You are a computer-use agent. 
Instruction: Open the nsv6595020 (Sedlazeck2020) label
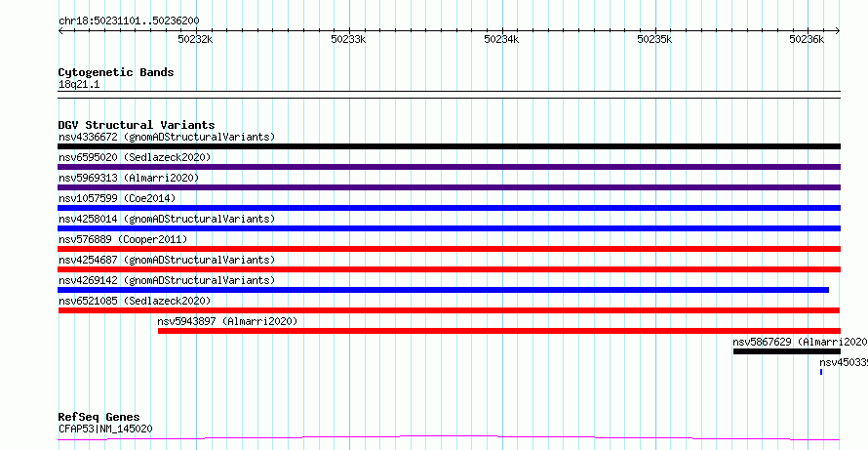click(x=135, y=157)
